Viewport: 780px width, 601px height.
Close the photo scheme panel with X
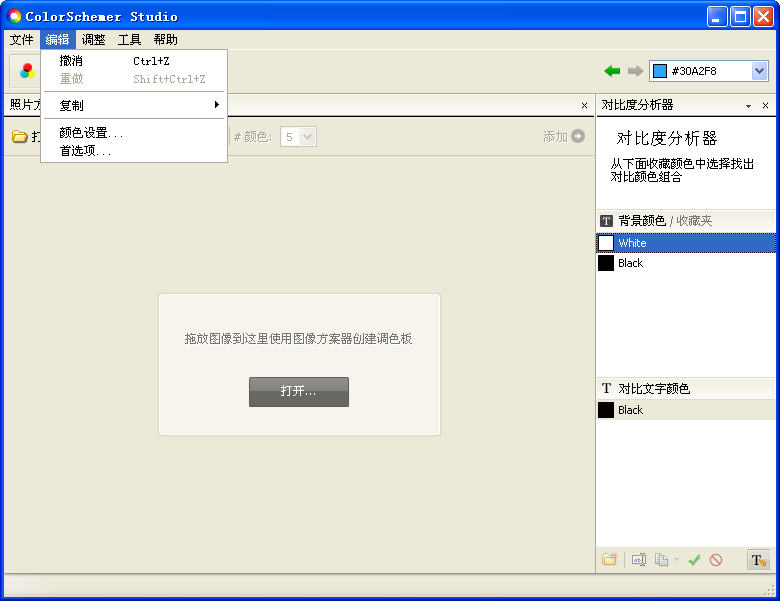[584, 105]
